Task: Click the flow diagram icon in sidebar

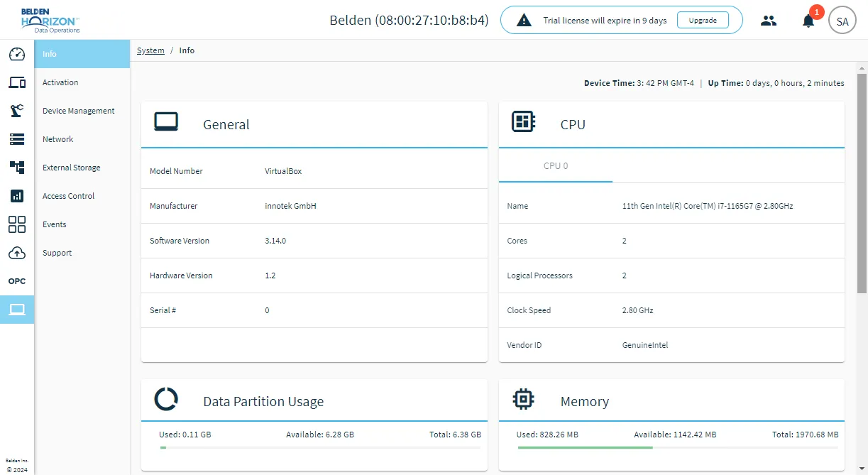Action: click(17, 168)
